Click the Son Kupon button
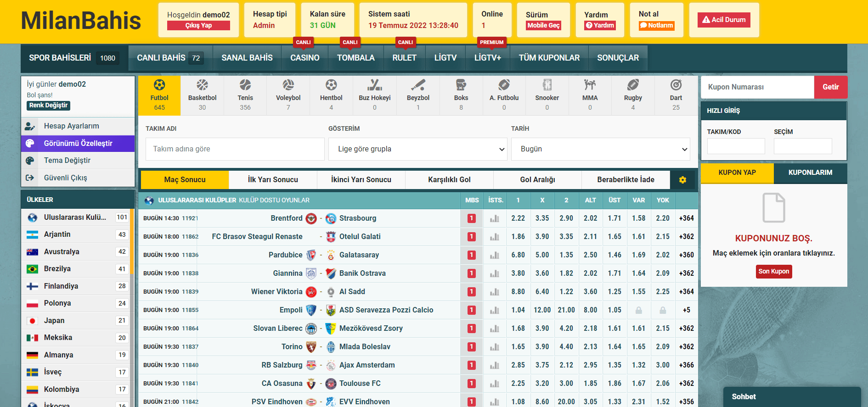 [774, 272]
